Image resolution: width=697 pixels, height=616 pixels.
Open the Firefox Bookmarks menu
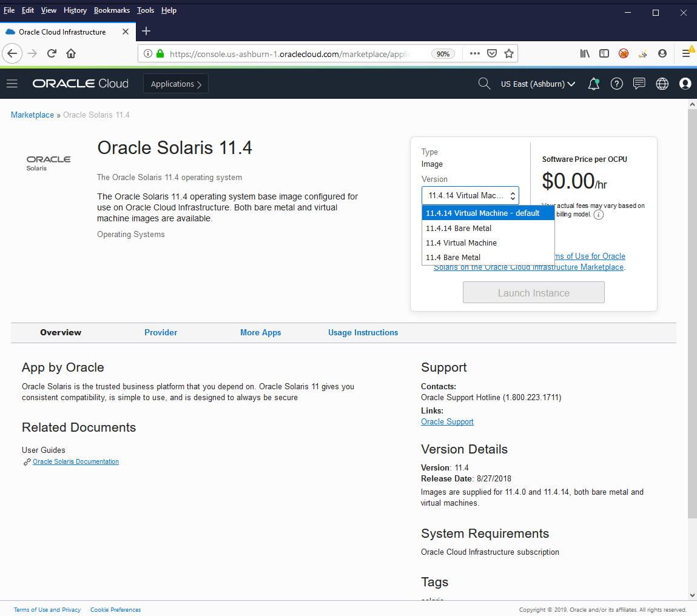[x=112, y=10]
